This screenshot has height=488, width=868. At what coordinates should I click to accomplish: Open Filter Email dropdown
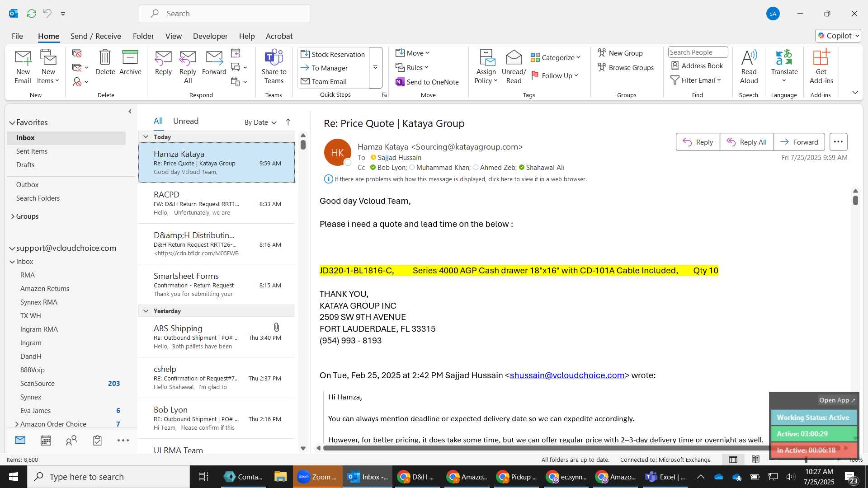pyautogui.click(x=696, y=80)
